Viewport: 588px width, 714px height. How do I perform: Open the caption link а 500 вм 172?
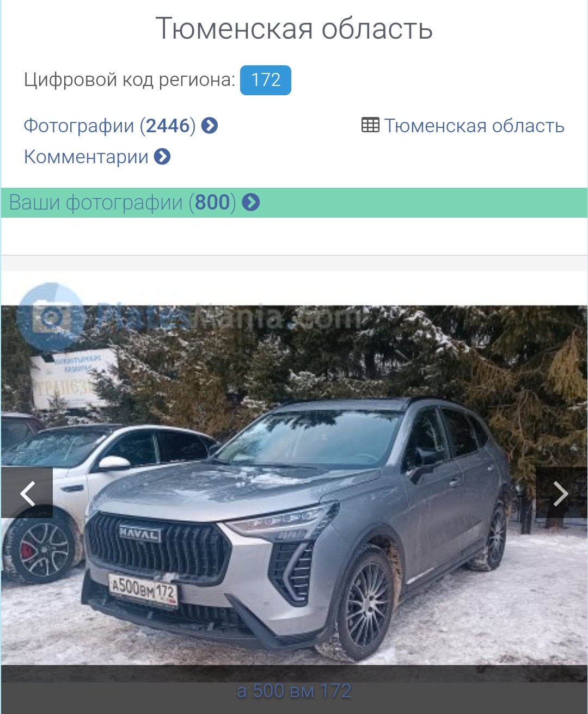[x=294, y=691]
